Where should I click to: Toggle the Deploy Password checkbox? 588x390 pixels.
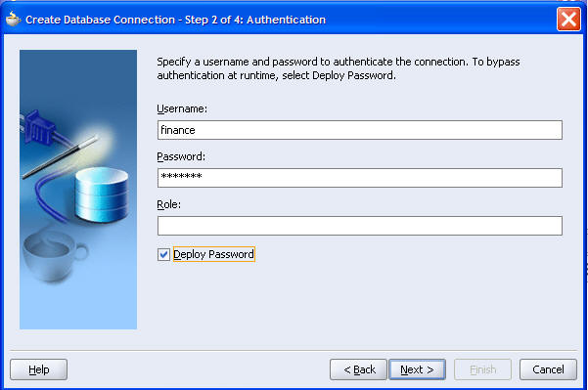click(163, 255)
